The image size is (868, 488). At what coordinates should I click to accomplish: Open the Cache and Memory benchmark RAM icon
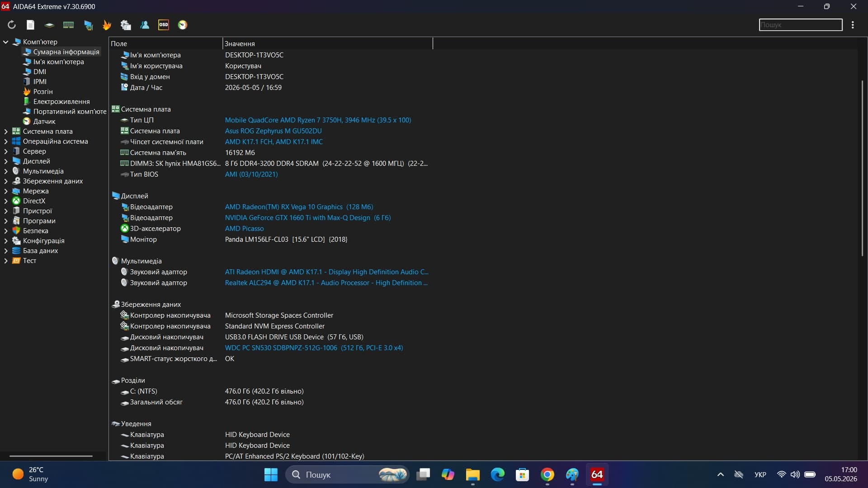[x=68, y=25]
